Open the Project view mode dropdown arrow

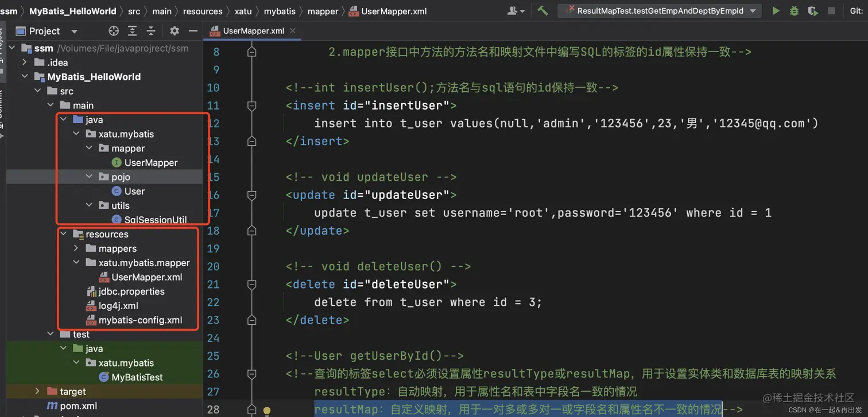[74, 32]
